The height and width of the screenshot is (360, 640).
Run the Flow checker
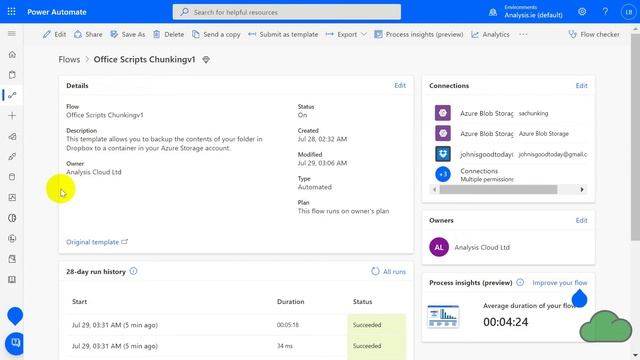[x=594, y=34]
